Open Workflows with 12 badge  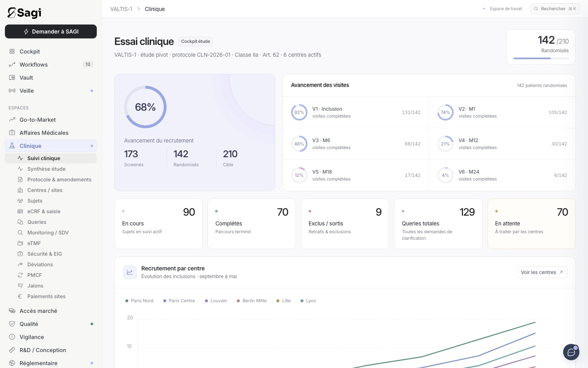coord(51,65)
